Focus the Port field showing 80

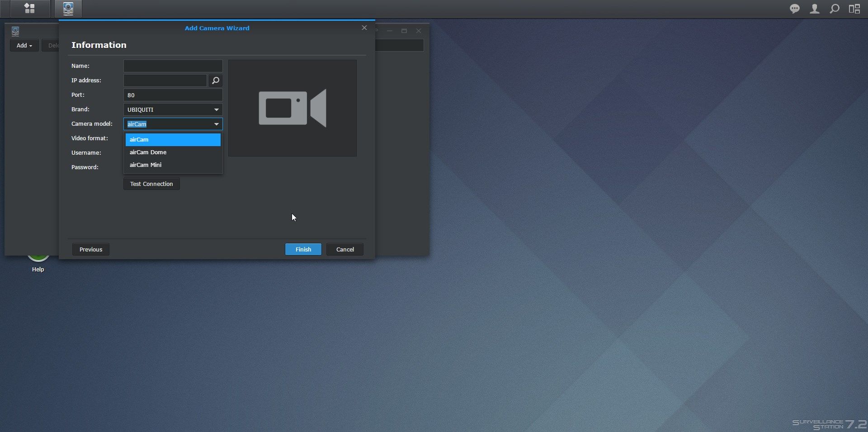tap(173, 95)
